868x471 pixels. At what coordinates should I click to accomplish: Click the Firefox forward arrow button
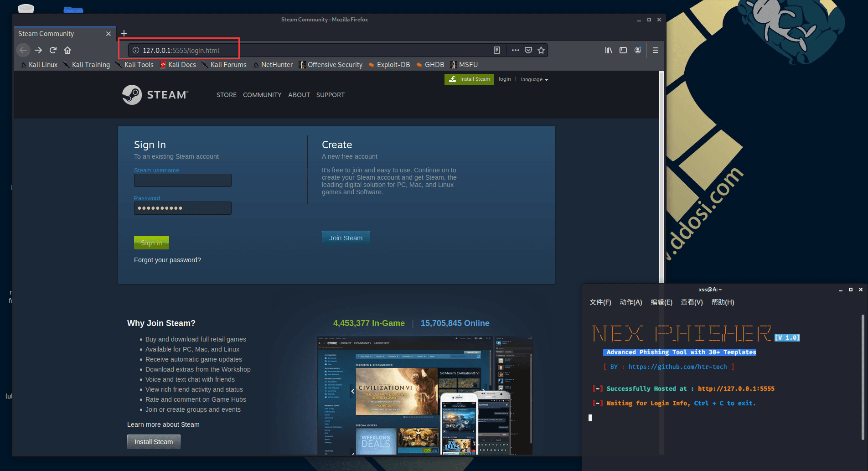pyautogui.click(x=38, y=50)
